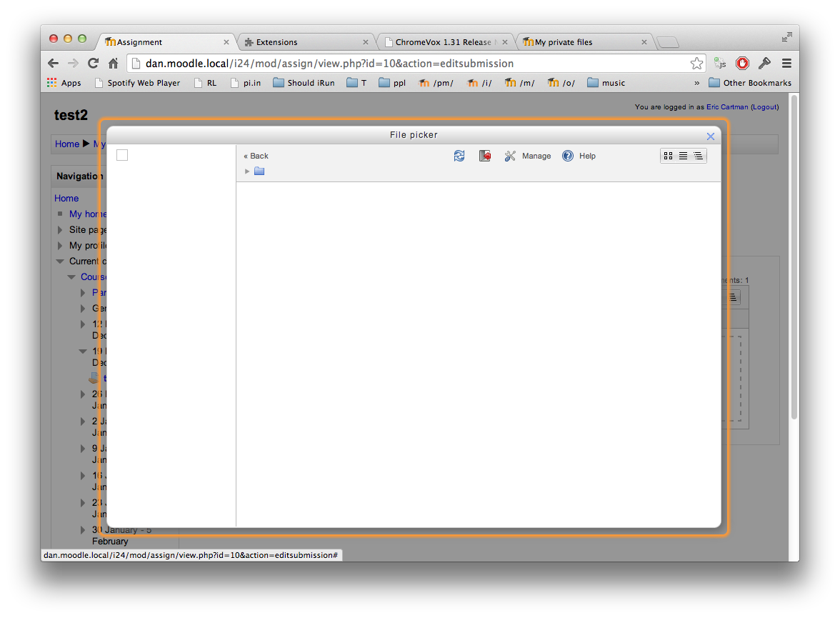Open the /pm/ Moodle bookmark
This screenshot has height=618, width=840.
coord(436,83)
